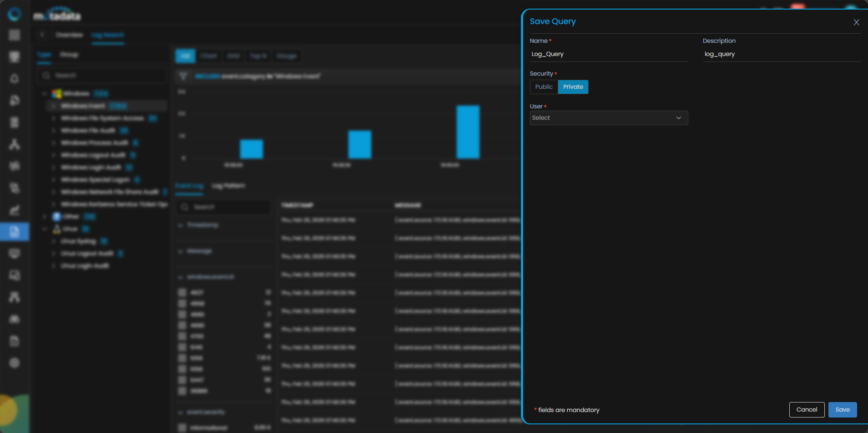
Task: Expand the Windows File Audit tree item
Action: click(54, 131)
